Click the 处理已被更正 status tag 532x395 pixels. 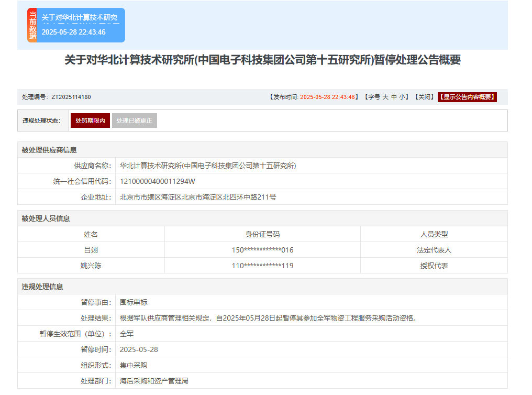pyautogui.click(x=135, y=120)
